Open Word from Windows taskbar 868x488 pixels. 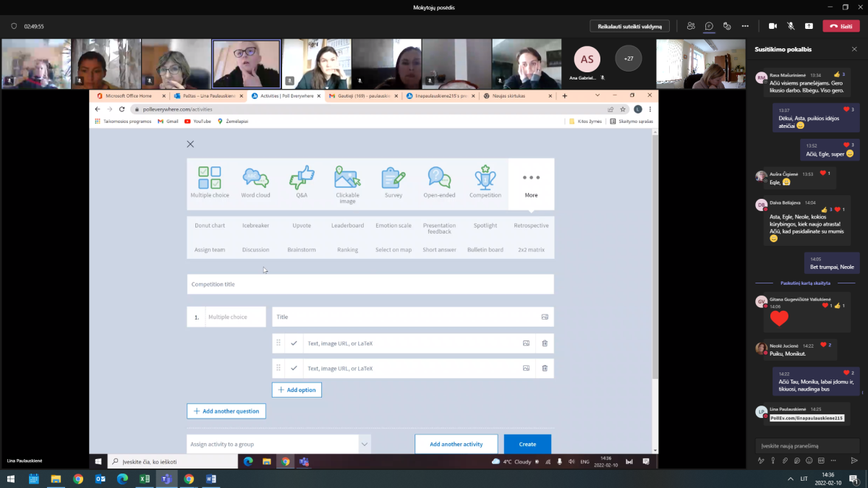click(211, 479)
